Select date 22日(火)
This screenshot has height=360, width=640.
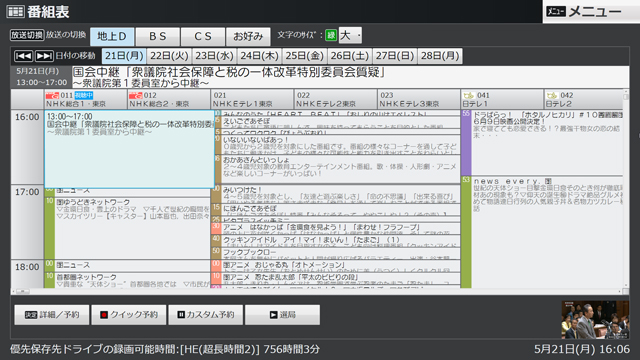pyautogui.click(x=169, y=56)
